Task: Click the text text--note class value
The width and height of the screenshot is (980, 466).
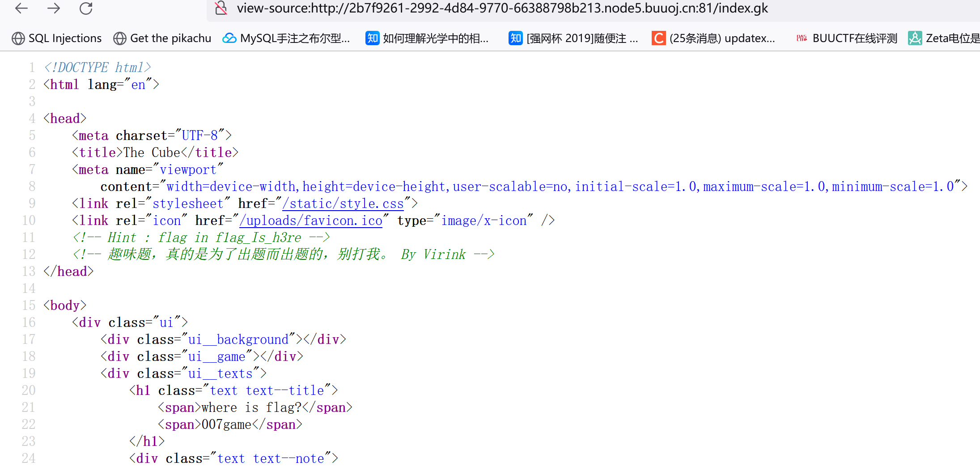Action: (271, 458)
